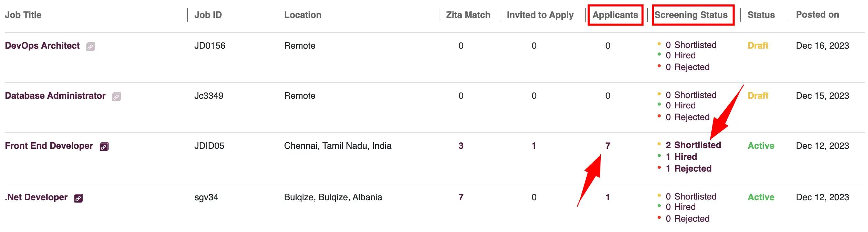Click Invited to Apply count for Front End Developer
Image resolution: width=868 pixels, height=232 pixels.
coord(534,146)
